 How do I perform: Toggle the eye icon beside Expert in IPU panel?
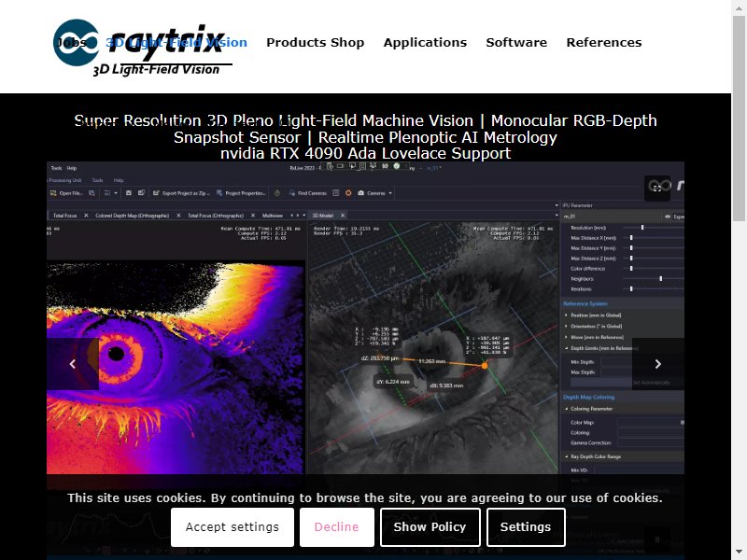[668, 217]
